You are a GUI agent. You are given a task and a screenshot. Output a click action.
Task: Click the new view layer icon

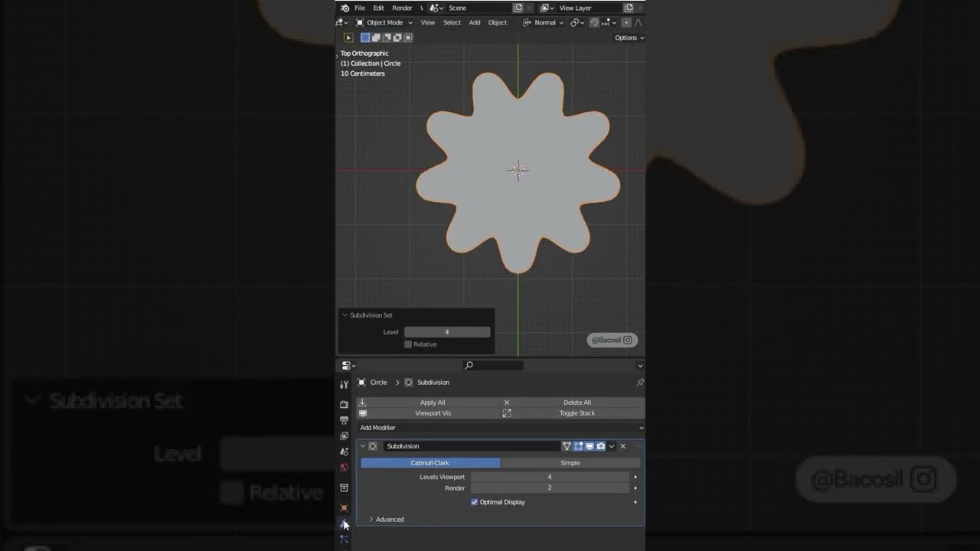click(x=629, y=8)
